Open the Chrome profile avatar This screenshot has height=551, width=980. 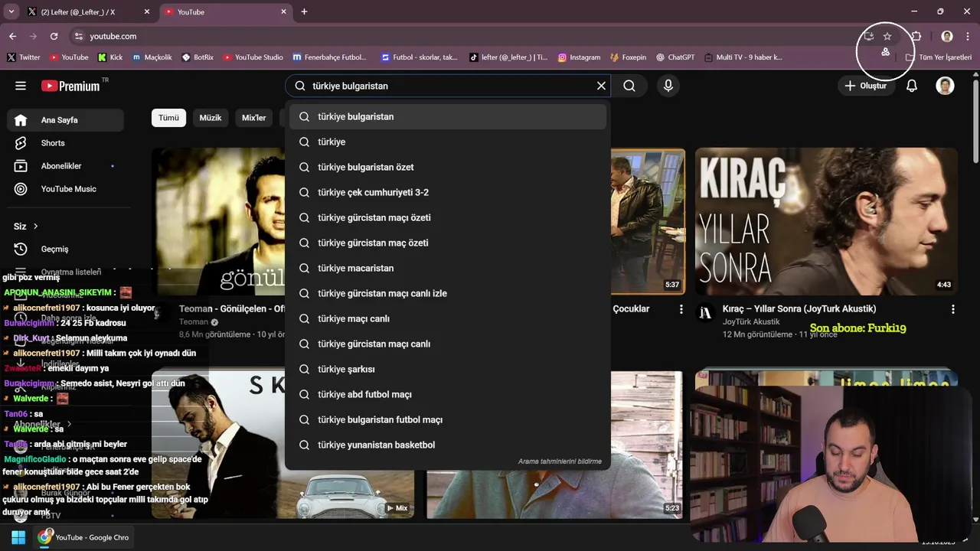(947, 36)
